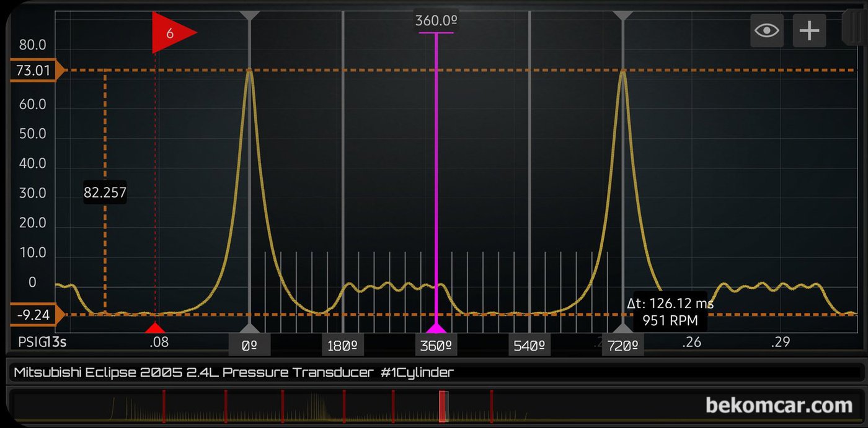The height and width of the screenshot is (428, 868).
Task: Click the 951 RPM readout
Action: tap(670, 320)
